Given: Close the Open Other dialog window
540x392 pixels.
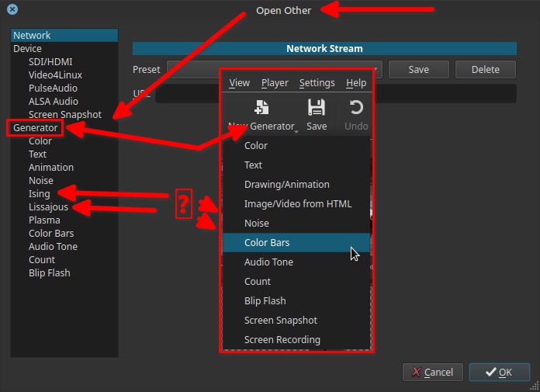Looking at the screenshot, I should point(12,11).
